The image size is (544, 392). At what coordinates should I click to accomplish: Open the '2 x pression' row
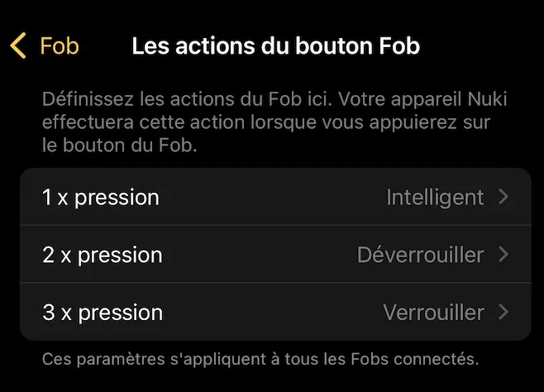[x=103, y=255]
